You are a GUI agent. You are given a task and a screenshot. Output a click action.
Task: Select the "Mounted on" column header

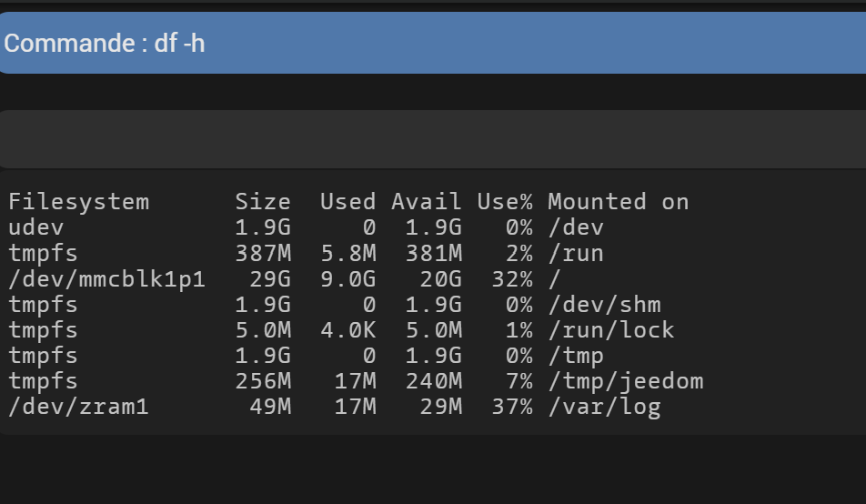pyautogui.click(x=618, y=202)
